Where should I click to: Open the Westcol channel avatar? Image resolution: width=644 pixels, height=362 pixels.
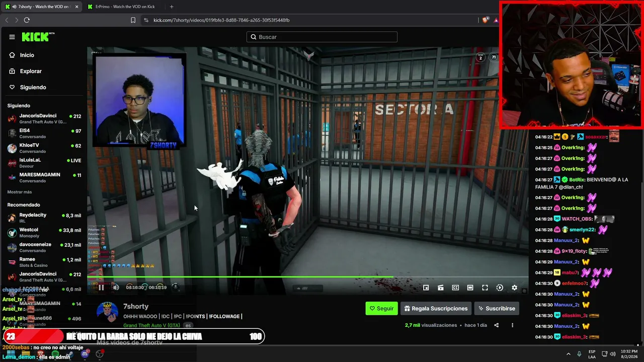[12, 233]
